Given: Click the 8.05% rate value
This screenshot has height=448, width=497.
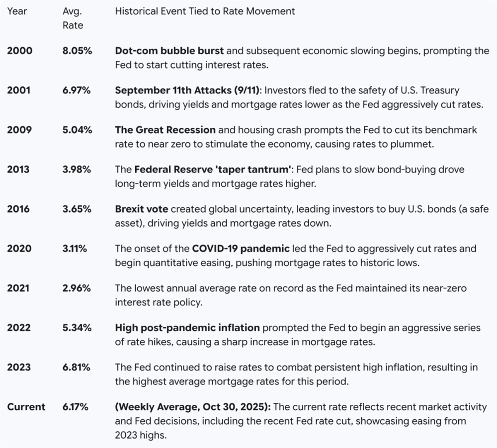Looking at the screenshot, I should click(77, 51).
